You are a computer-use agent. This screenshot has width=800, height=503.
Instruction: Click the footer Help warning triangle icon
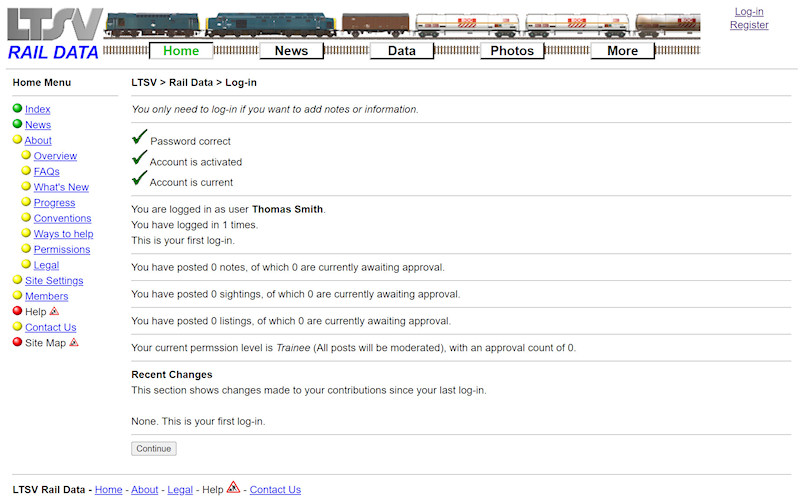(233, 488)
